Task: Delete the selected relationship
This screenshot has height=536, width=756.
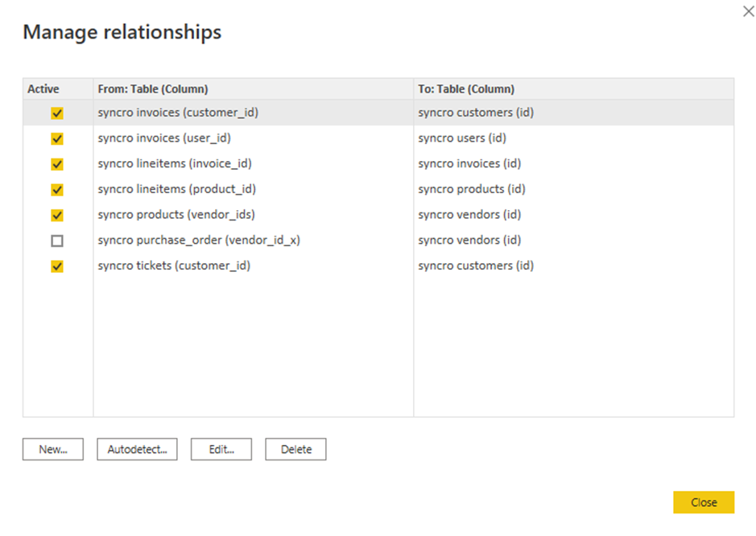Action: click(295, 449)
